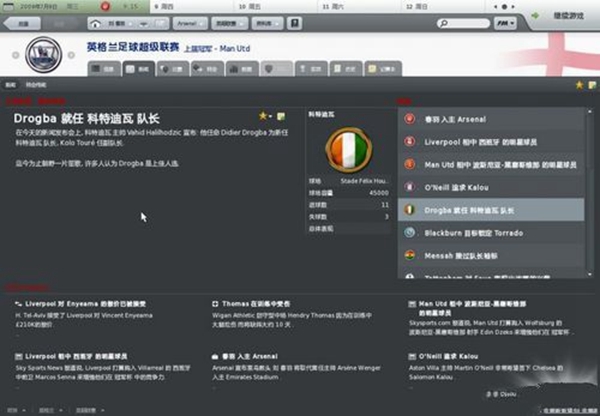This screenshot has width=600, height=416.
Task: Open the 上届冠军 link
Action: [x=198, y=49]
